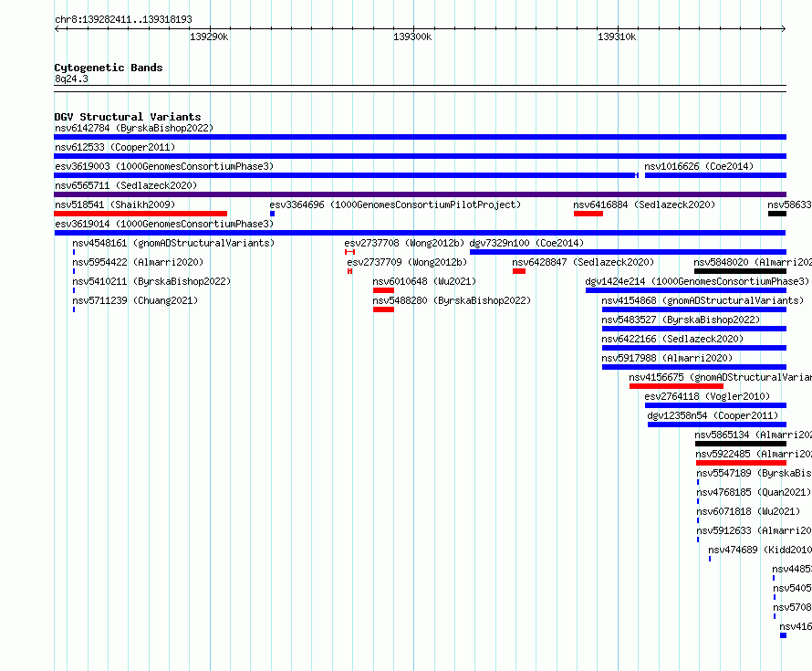812x671 pixels.
Task: Click nsv6071818 (Wu2021) label
Action: click(x=748, y=511)
